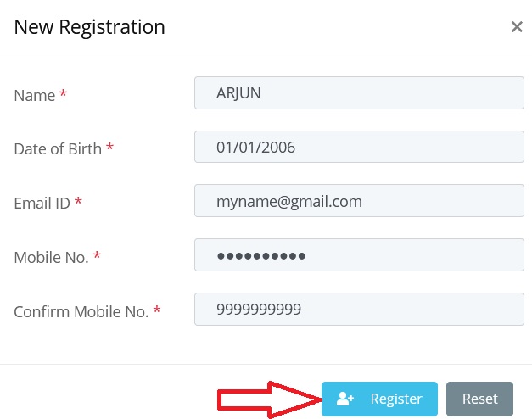Click into the Email ID input field
The image size is (532, 419).
[359, 200]
